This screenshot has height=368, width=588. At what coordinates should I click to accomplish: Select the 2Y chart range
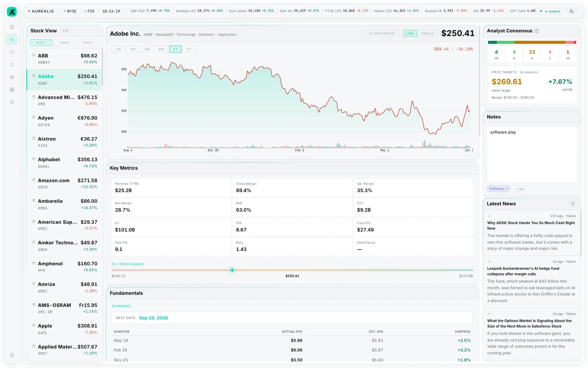pyautogui.click(x=189, y=49)
